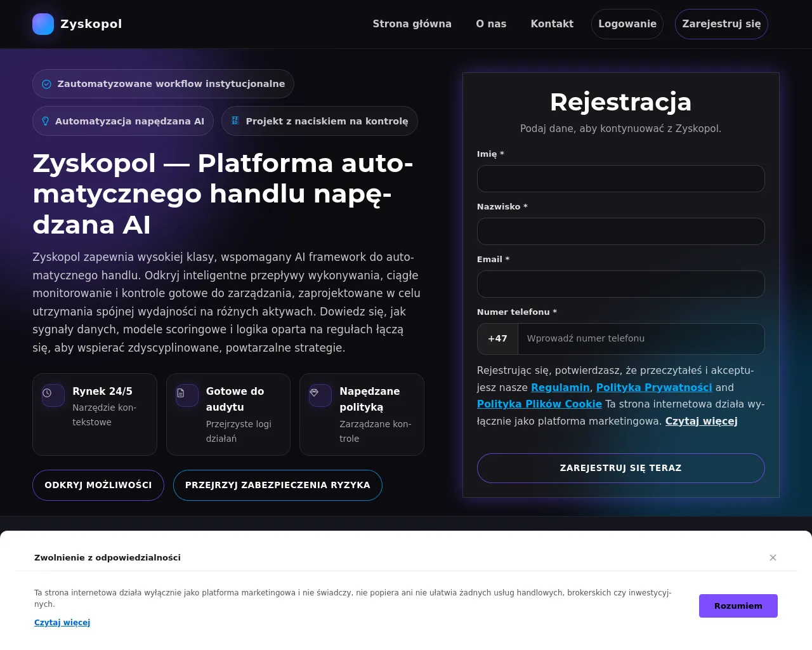Click the Napędzane polityką card title
This screenshot has height=650, width=812.
[x=370, y=399]
